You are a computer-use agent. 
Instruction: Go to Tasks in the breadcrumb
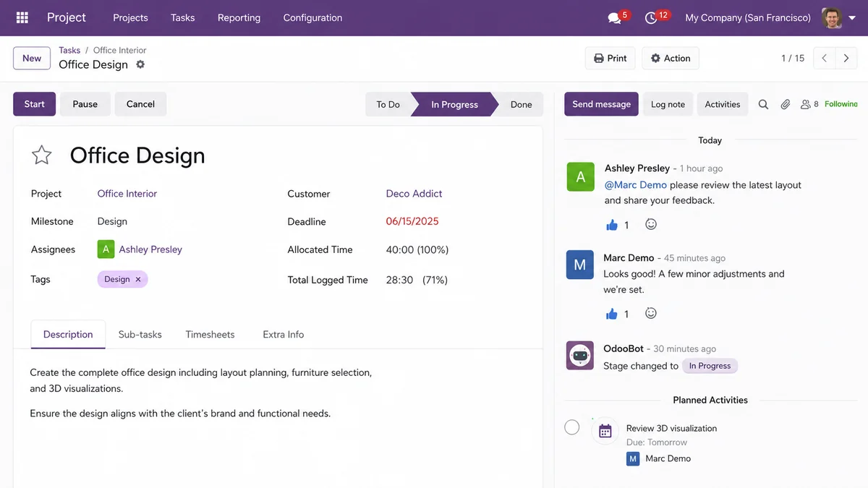pyautogui.click(x=69, y=50)
